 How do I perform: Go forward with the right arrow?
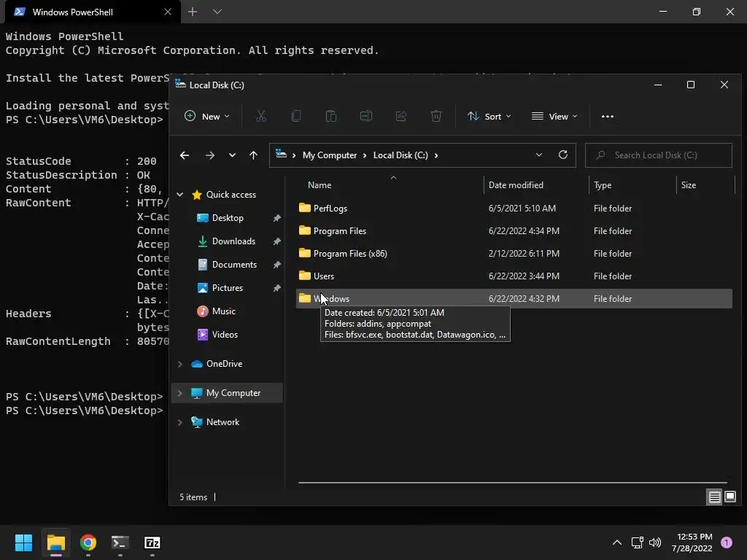[209, 155]
